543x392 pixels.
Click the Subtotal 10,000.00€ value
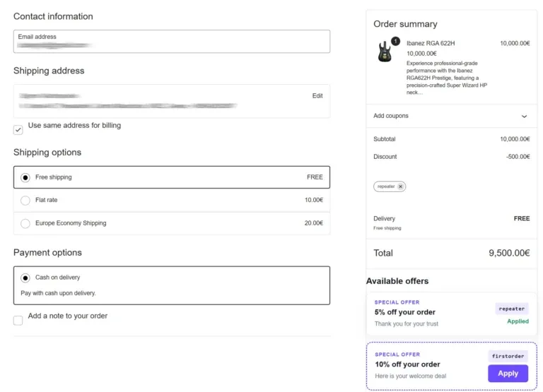(x=515, y=138)
